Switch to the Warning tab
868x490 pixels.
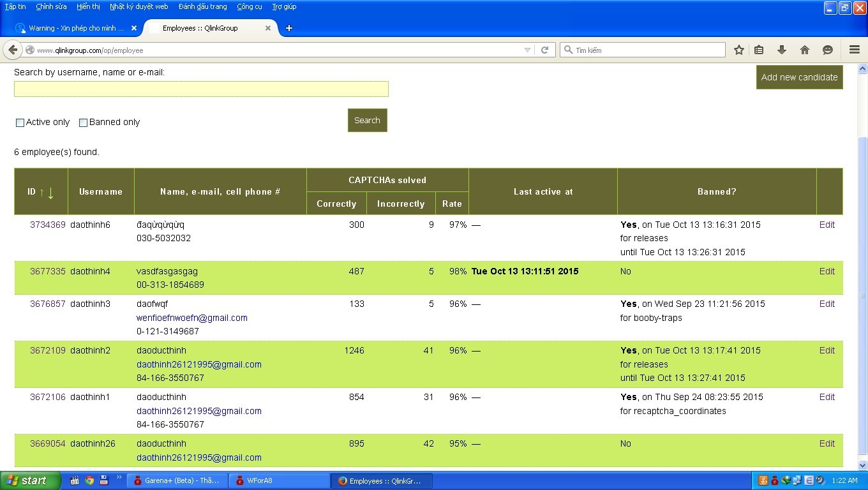(75, 28)
